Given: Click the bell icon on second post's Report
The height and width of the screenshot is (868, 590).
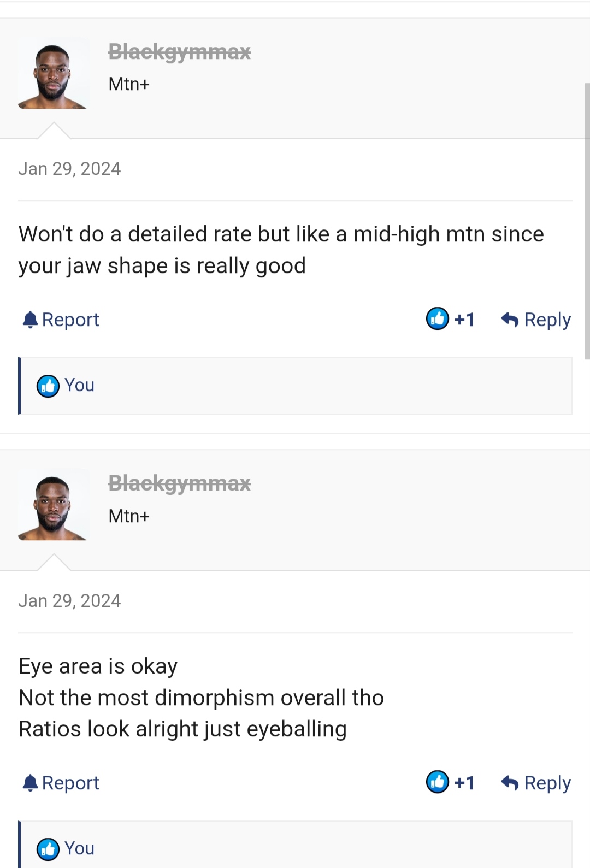Looking at the screenshot, I should 30,783.
